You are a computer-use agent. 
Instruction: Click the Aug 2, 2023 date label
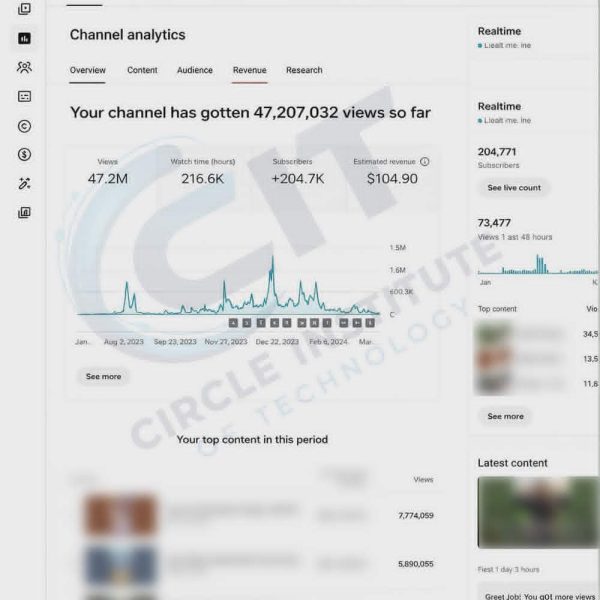click(x=124, y=342)
